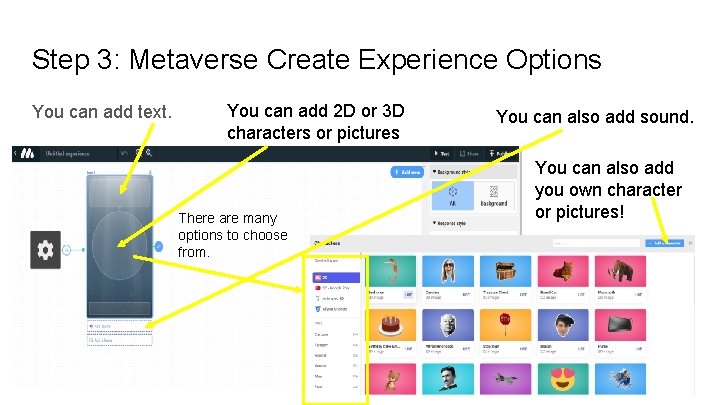Select the Background image style option

494,195
